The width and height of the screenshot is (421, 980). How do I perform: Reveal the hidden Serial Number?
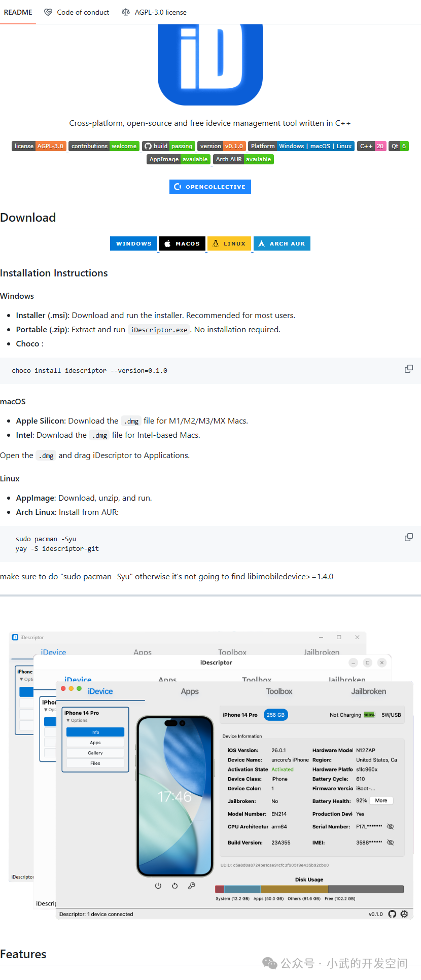click(x=391, y=826)
